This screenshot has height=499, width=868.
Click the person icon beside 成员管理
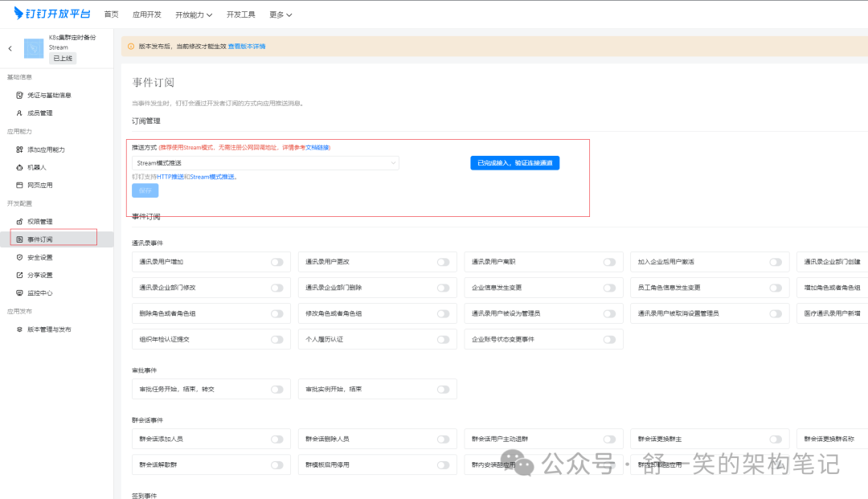pyautogui.click(x=19, y=112)
